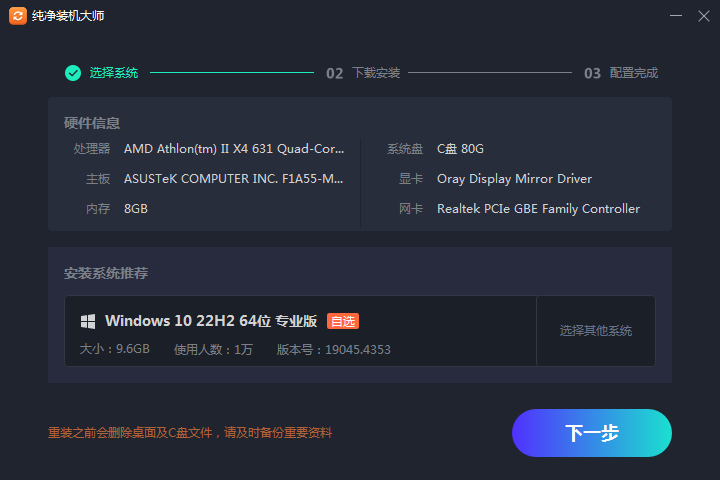
Task: Click the 纯净装机大师 window title
Action: click(68, 16)
